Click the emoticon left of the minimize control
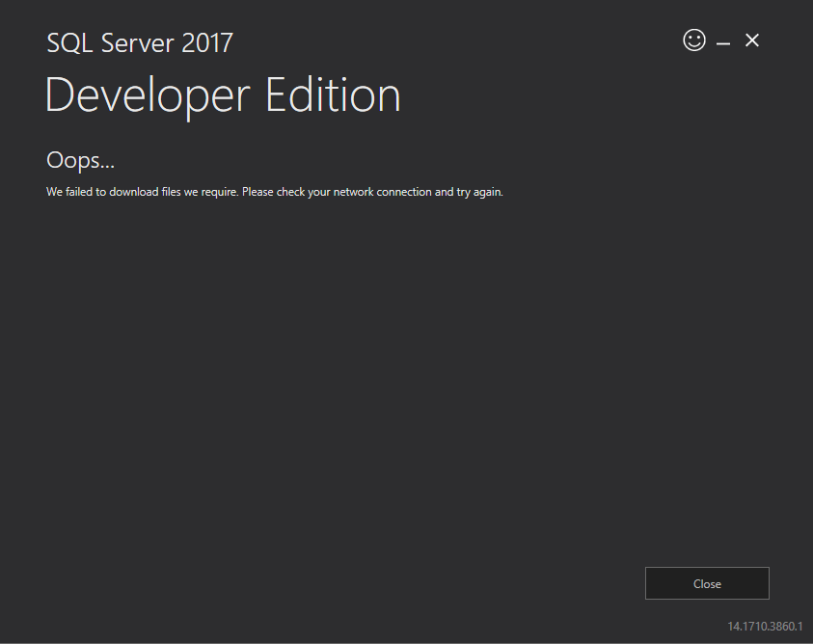 pyautogui.click(x=694, y=40)
